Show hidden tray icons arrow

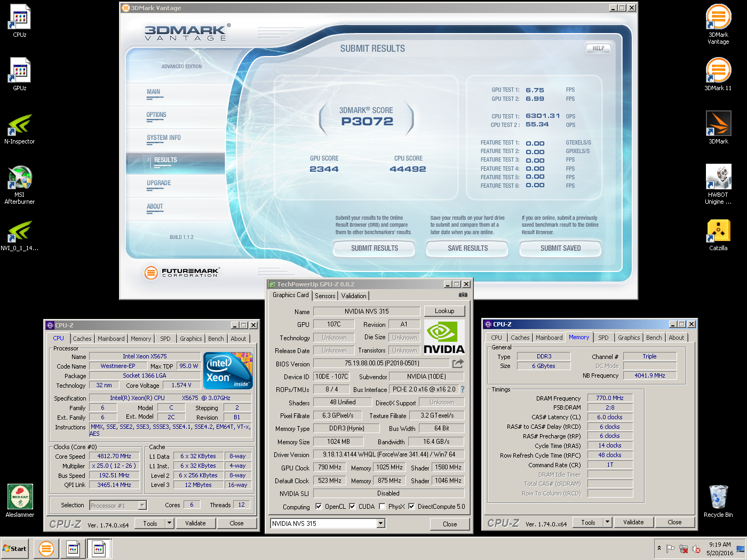pyautogui.click(x=659, y=548)
